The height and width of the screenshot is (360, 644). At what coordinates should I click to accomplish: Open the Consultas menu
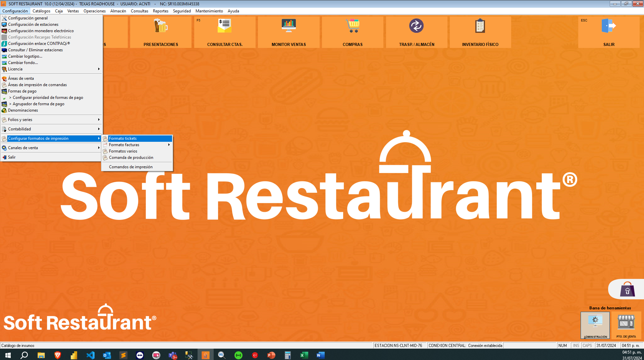140,11
